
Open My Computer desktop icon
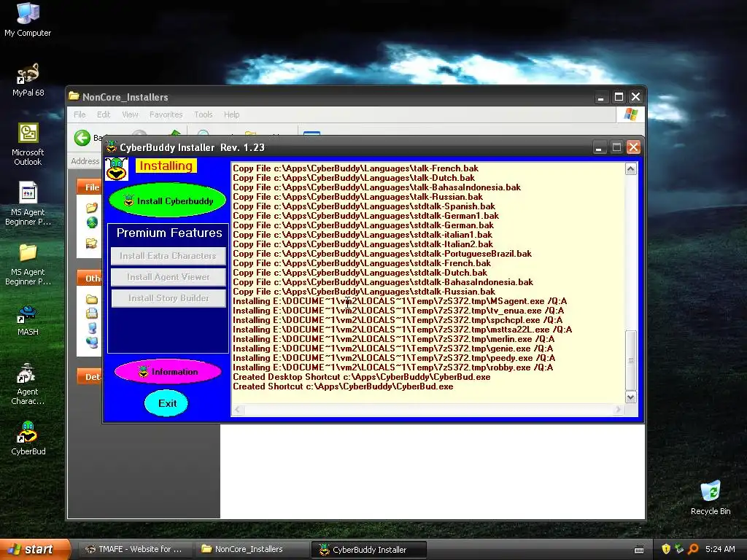point(28,19)
